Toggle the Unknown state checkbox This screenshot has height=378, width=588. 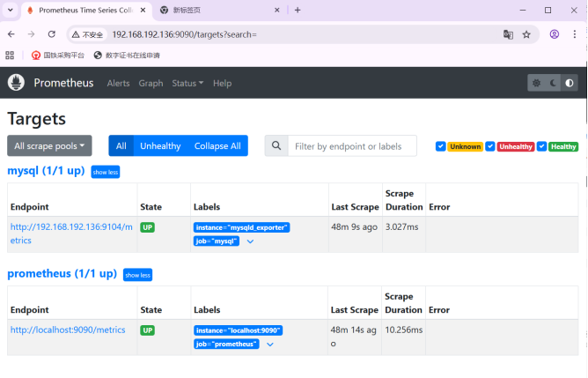pyautogui.click(x=441, y=146)
